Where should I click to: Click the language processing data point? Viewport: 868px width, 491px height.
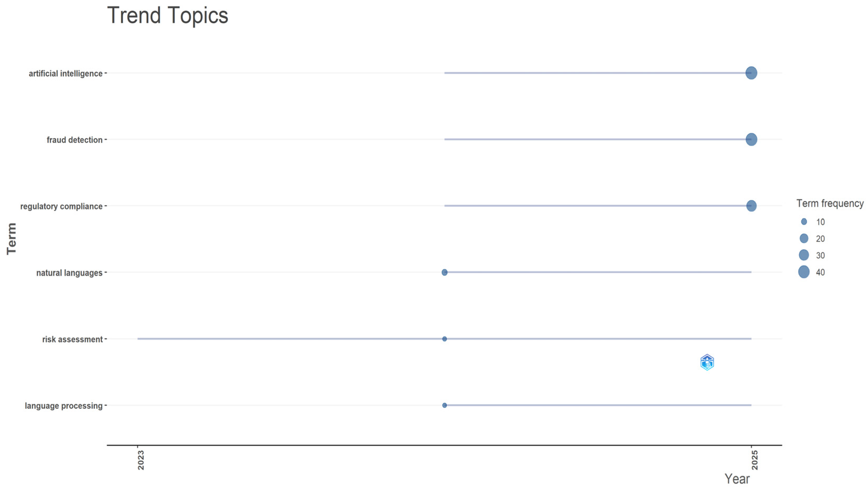click(x=444, y=405)
